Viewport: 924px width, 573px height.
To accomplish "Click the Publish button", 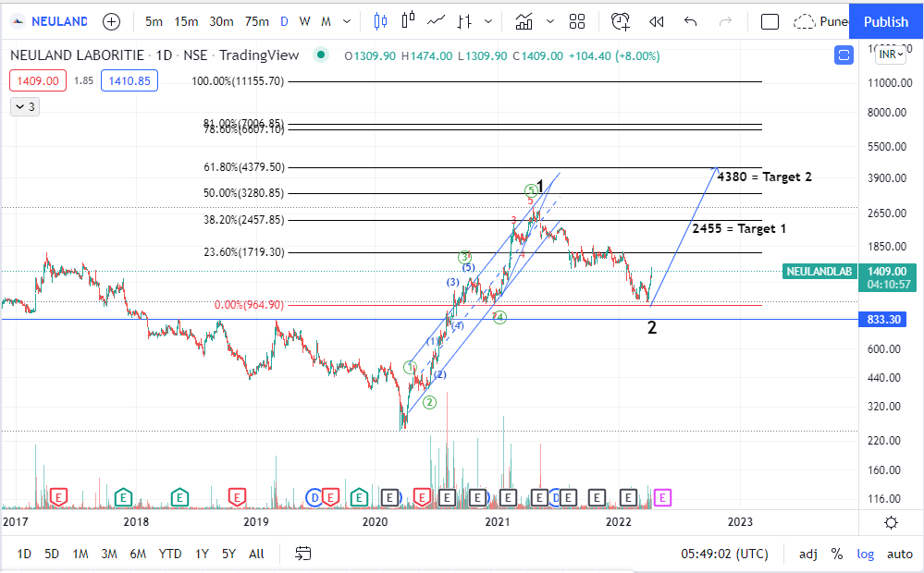I will pyautogui.click(x=886, y=22).
